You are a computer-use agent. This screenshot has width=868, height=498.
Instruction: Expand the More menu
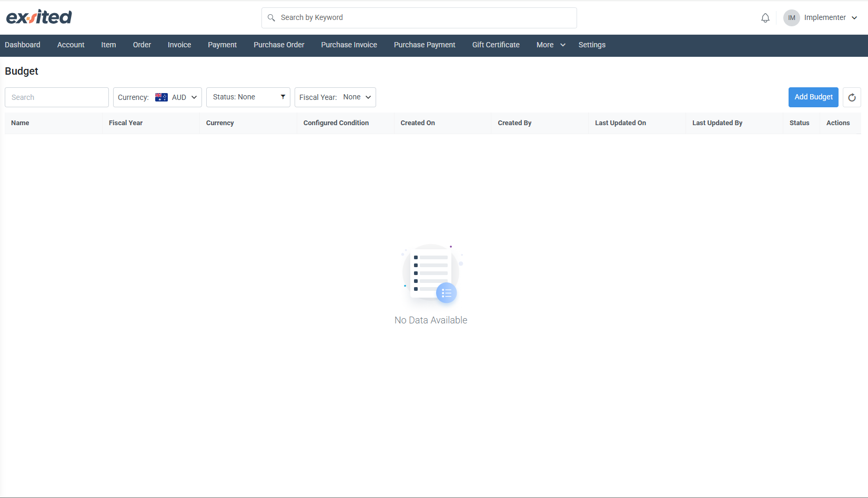coord(551,45)
